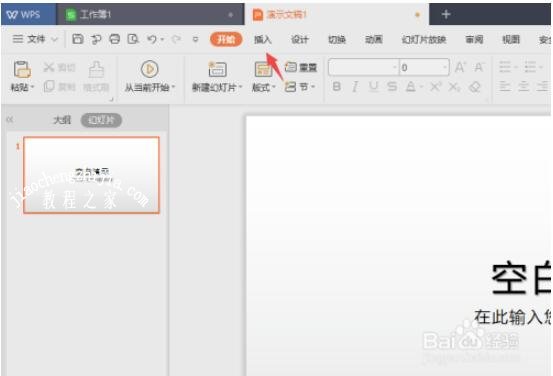The image size is (553, 376).
Task: Click the export icon beside Save
Action: 96,39
